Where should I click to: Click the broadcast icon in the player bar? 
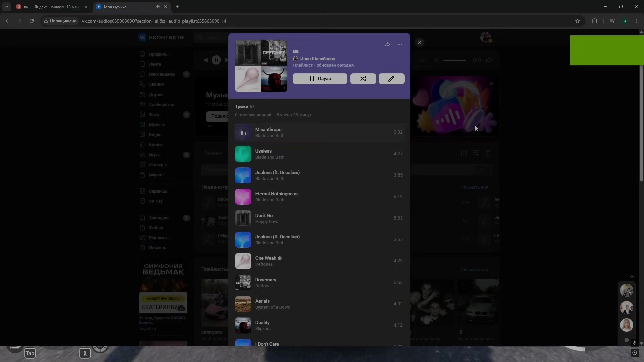(477, 60)
